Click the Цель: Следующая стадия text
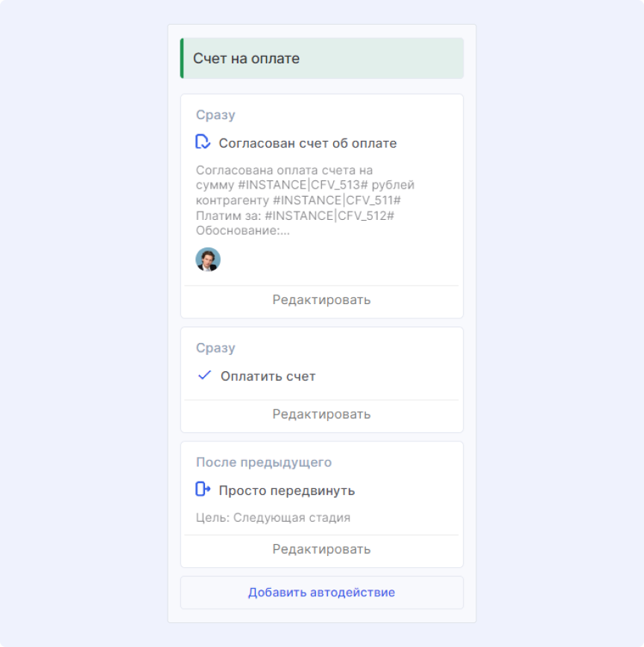 [x=273, y=517]
